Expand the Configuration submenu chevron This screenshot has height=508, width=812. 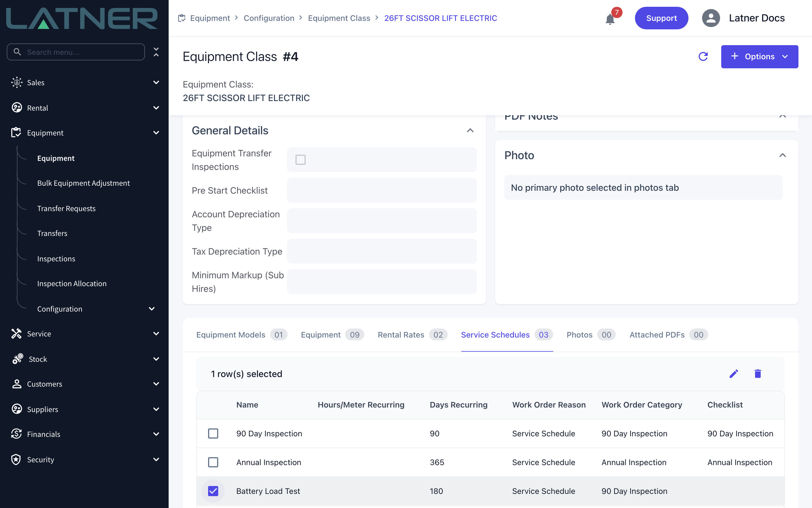point(152,309)
